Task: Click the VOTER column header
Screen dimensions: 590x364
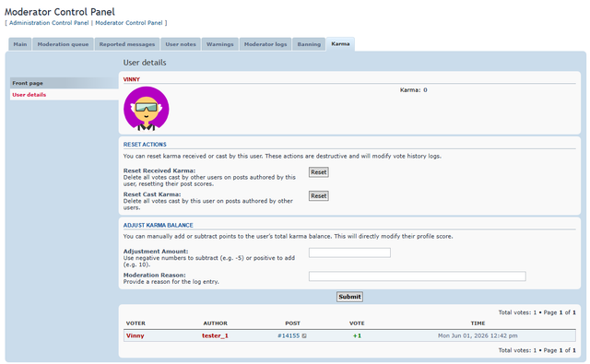Action: (x=136, y=323)
